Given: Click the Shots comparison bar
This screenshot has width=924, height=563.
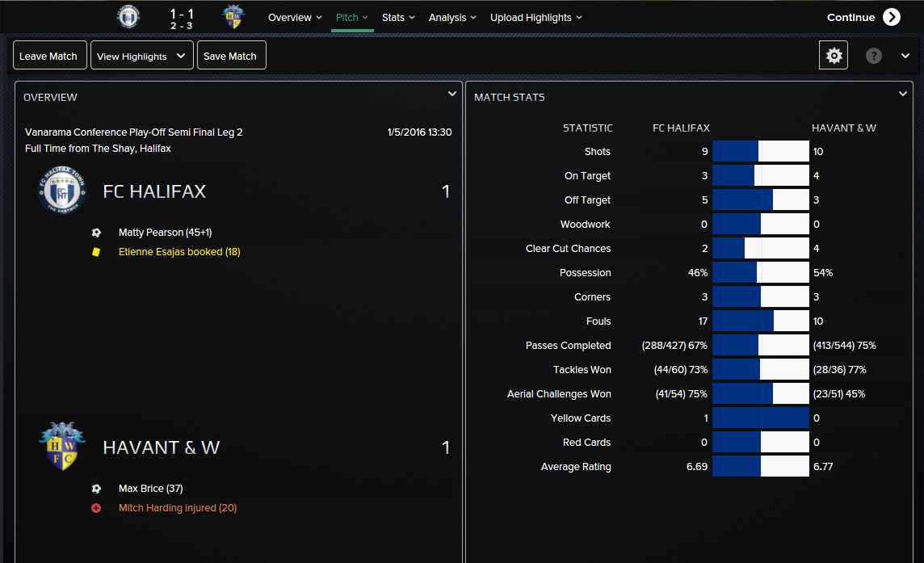Looking at the screenshot, I should (x=761, y=152).
